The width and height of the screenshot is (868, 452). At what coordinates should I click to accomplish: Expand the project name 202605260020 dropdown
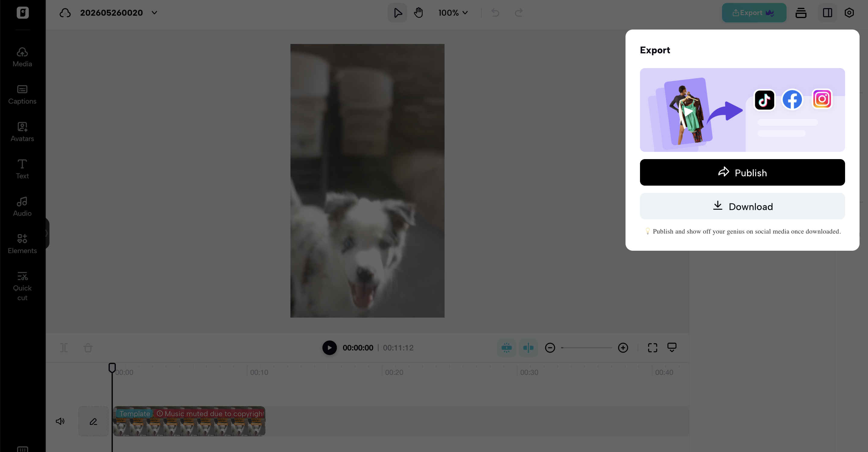[154, 13]
